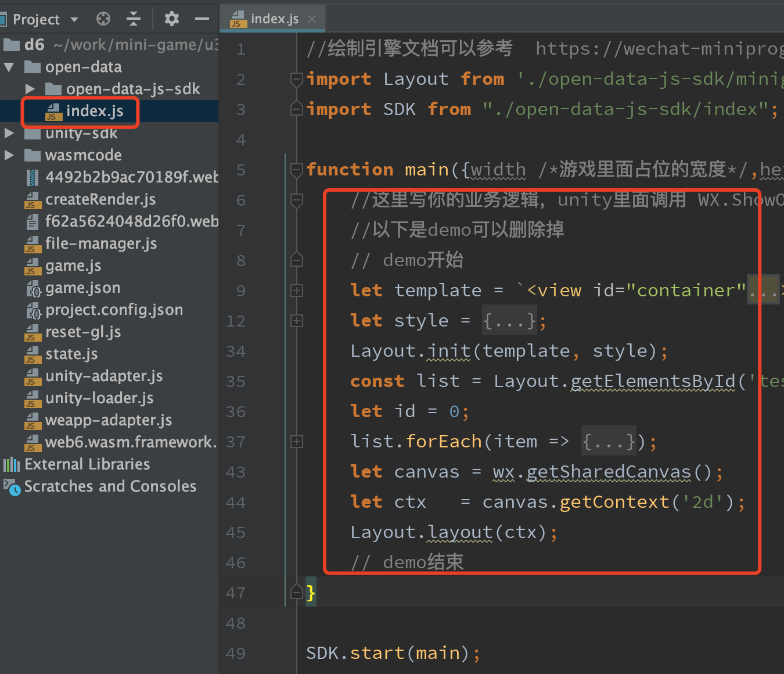This screenshot has width=784, height=674.
Task: Select the wasmcode folder icon
Action: coord(33,155)
